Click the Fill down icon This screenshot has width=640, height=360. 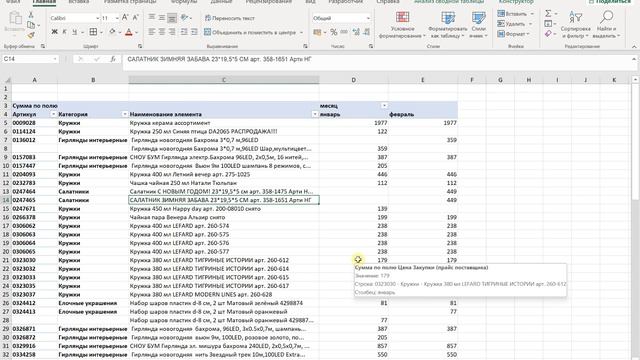tap(548, 24)
